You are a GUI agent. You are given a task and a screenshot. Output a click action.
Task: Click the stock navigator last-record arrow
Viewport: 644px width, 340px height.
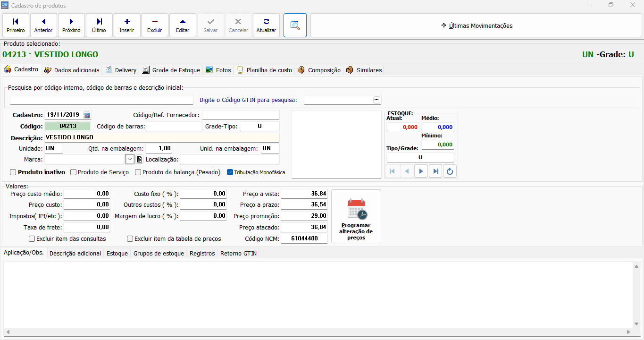click(x=435, y=171)
